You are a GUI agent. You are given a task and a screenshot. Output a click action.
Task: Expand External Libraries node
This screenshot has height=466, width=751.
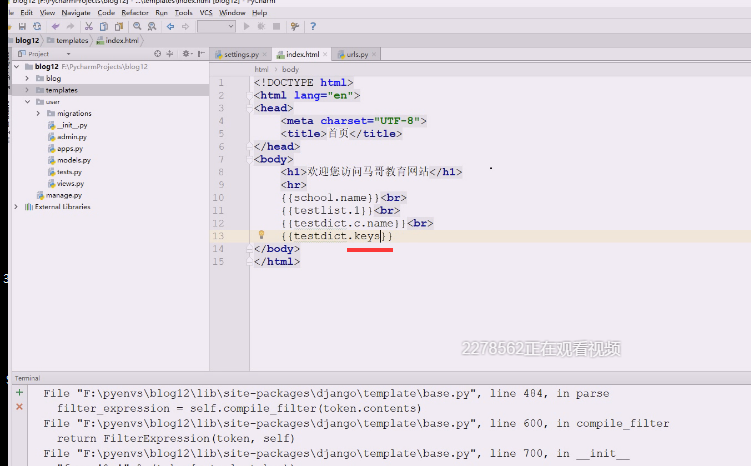pyautogui.click(x=16, y=207)
